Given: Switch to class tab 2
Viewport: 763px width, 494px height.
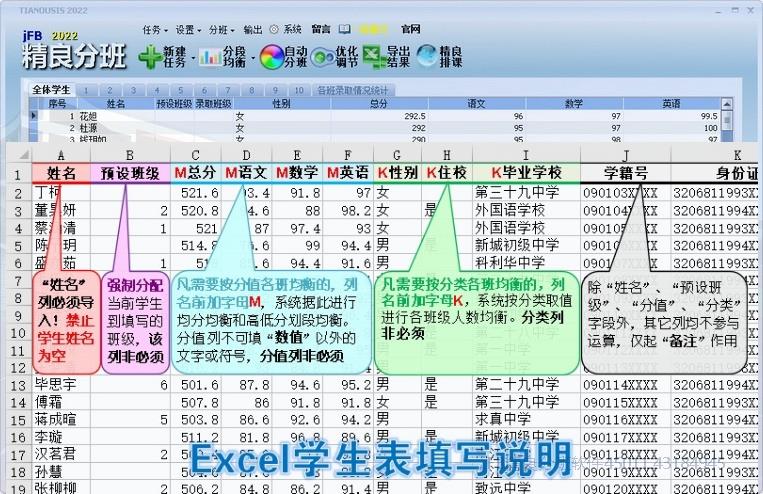Looking at the screenshot, I should pyautogui.click(x=110, y=90).
